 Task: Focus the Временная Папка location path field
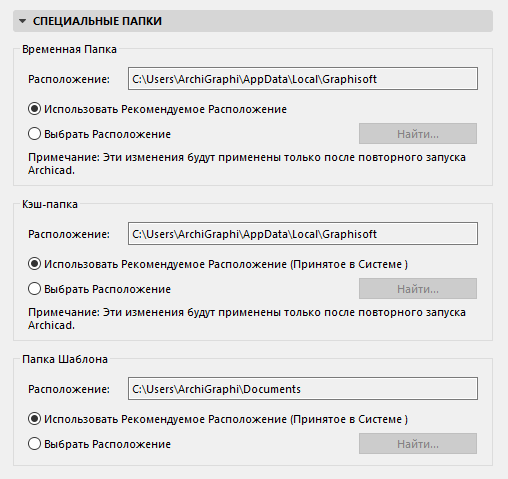(x=303, y=79)
